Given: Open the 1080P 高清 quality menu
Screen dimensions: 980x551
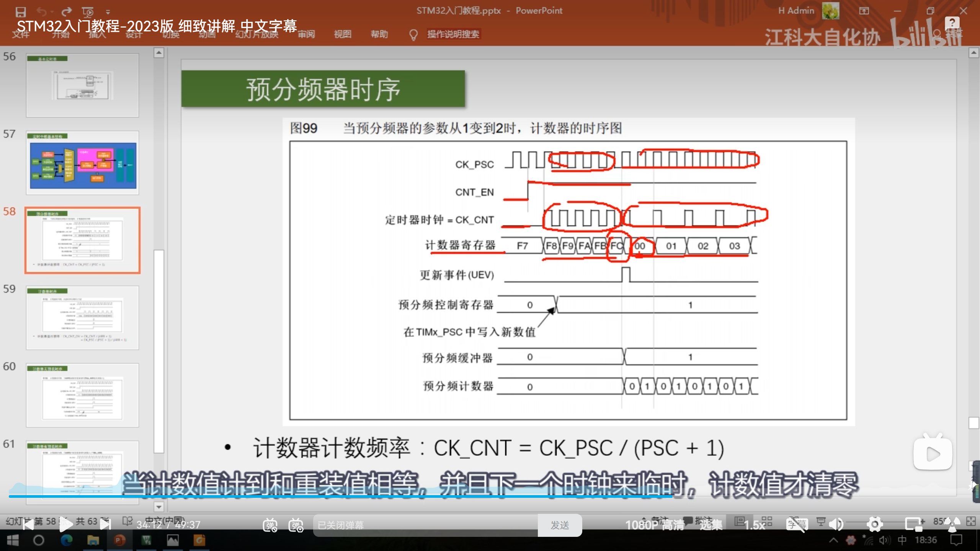Looking at the screenshot, I should point(655,525).
